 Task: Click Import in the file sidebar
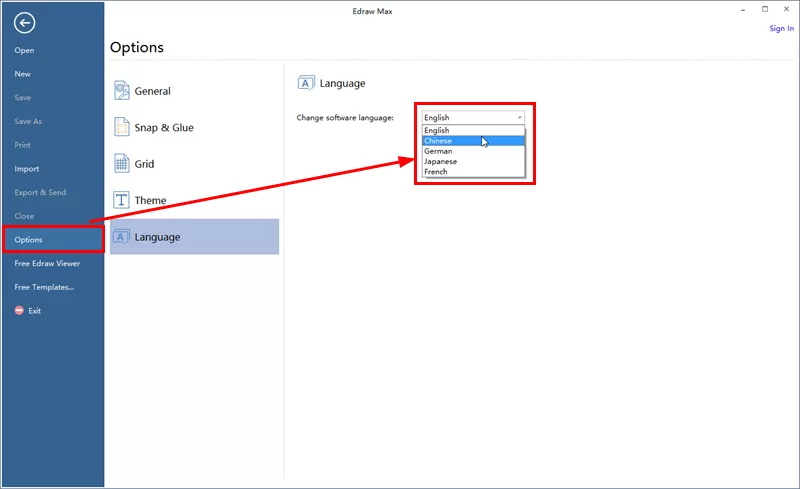coord(27,168)
